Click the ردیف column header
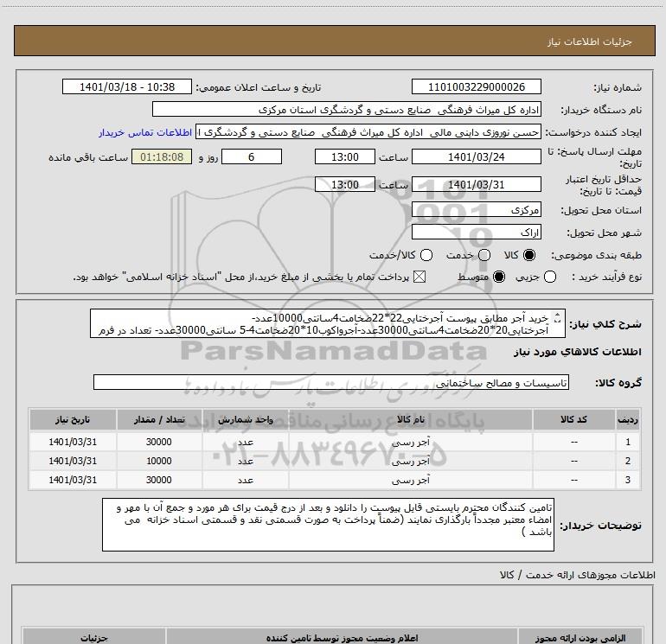The height and width of the screenshot is (644, 666). [628, 420]
